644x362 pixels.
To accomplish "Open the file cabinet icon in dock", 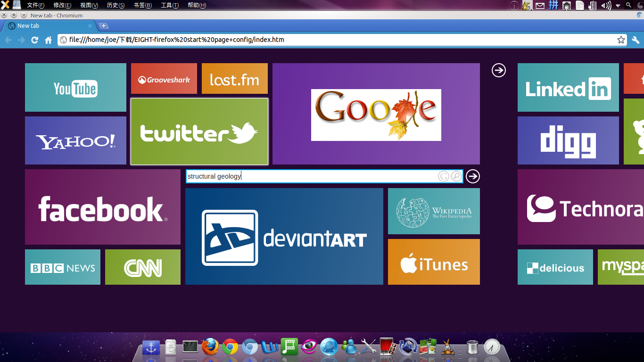I will [x=171, y=347].
